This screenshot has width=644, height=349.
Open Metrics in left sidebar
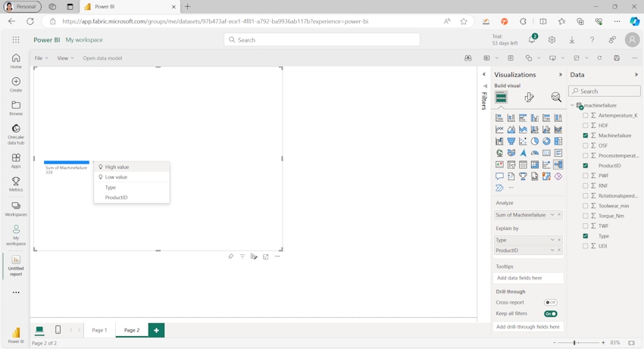(16, 185)
